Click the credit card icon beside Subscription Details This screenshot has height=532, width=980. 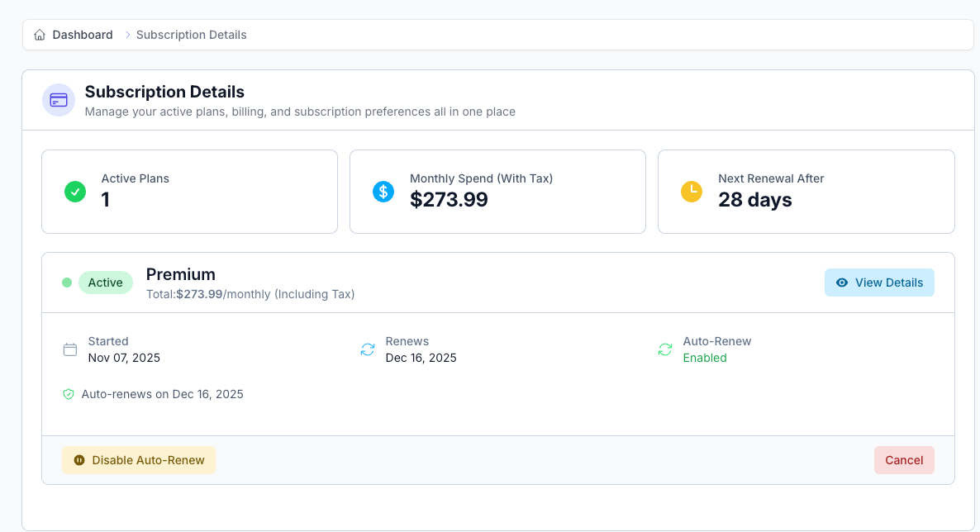click(58, 99)
